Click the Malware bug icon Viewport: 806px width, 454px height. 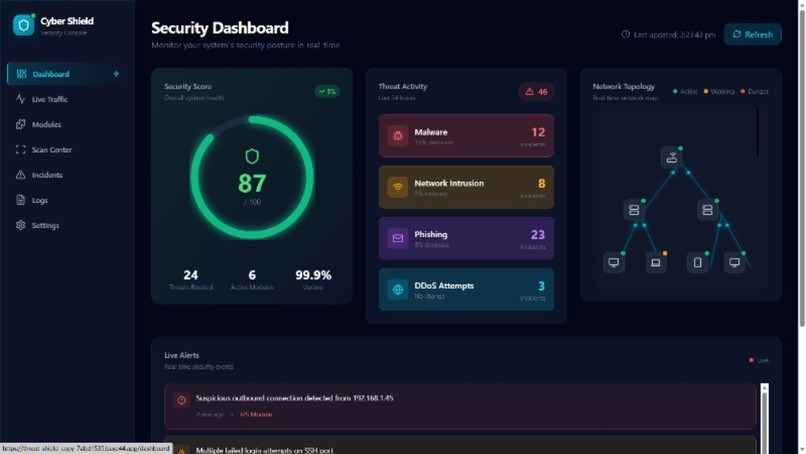pos(398,136)
